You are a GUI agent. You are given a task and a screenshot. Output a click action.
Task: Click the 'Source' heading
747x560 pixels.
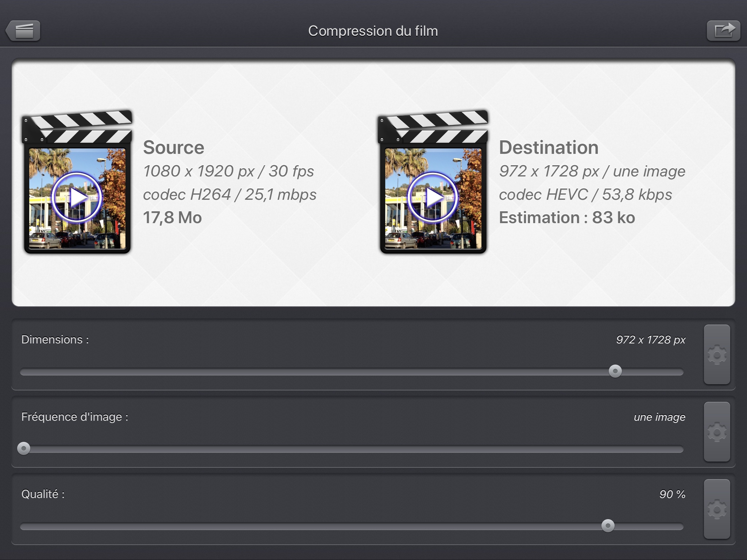point(174,148)
